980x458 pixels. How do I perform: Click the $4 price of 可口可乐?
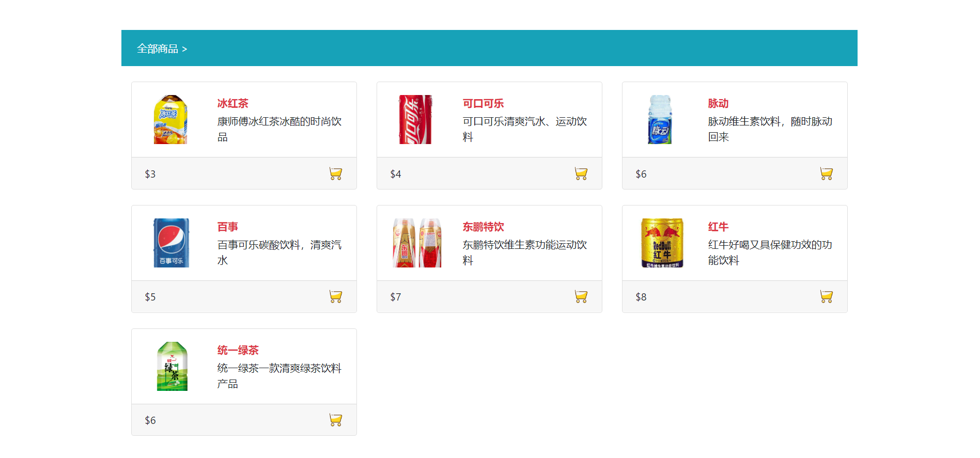tap(396, 174)
